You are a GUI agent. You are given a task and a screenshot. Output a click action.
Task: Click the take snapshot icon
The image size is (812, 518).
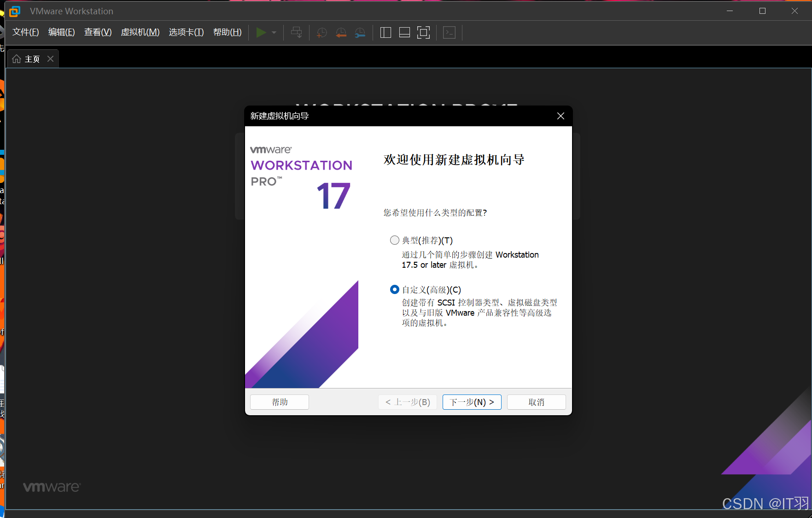click(322, 32)
